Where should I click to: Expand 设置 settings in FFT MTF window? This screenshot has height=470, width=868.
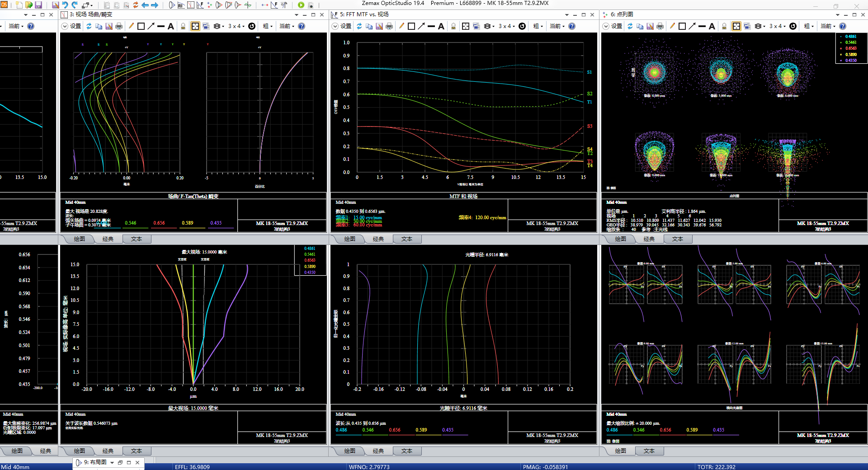[342, 26]
